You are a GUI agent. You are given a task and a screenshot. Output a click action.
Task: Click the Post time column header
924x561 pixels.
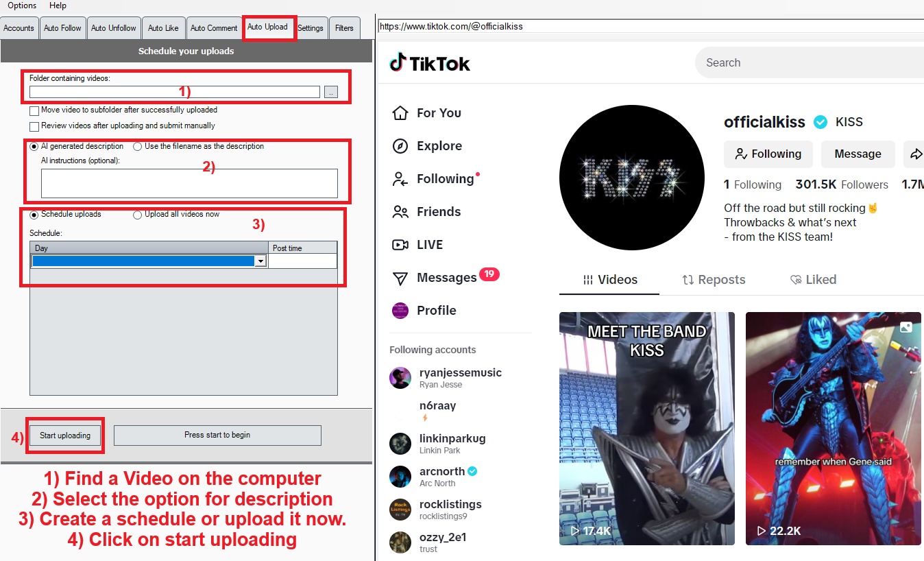point(303,248)
